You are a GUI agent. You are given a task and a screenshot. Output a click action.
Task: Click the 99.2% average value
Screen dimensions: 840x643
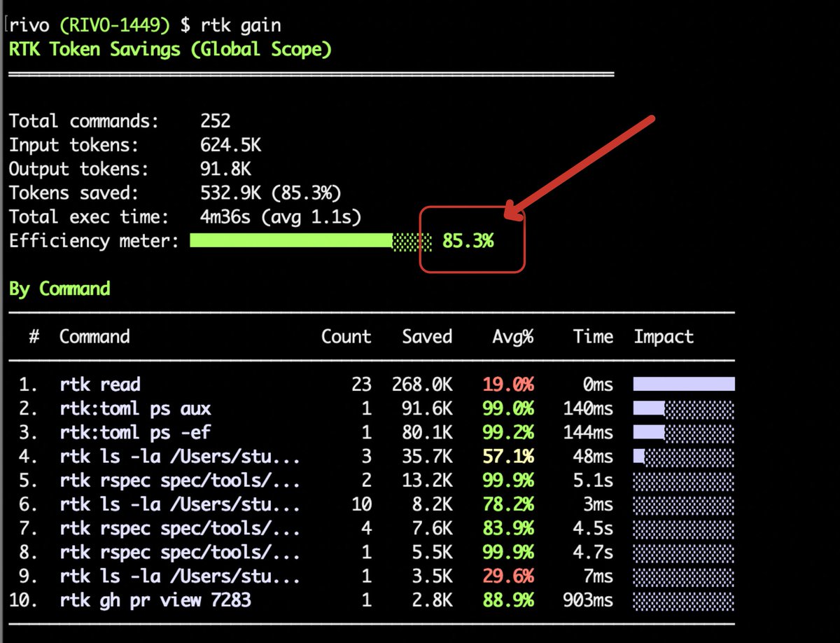click(508, 432)
